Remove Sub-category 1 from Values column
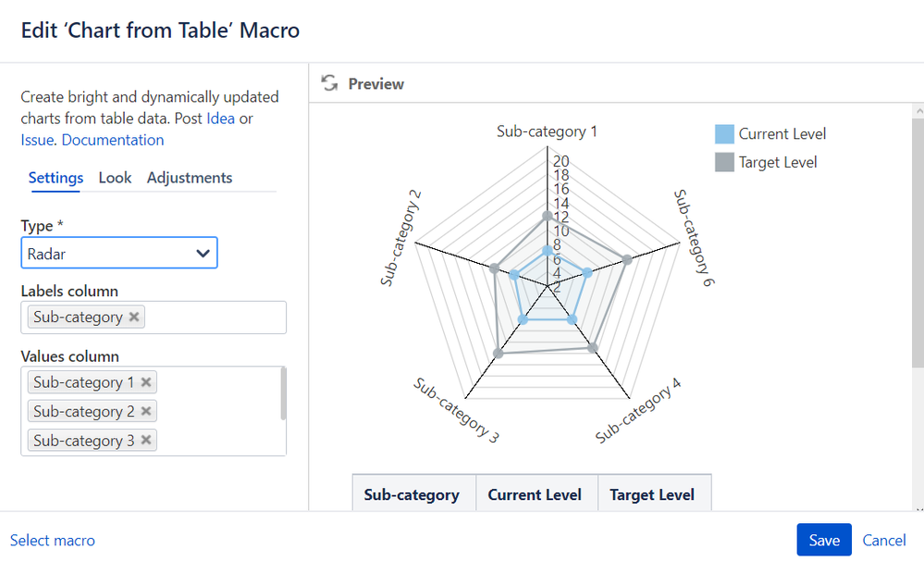Viewport: 924px width, 561px height. click(146, 381)
